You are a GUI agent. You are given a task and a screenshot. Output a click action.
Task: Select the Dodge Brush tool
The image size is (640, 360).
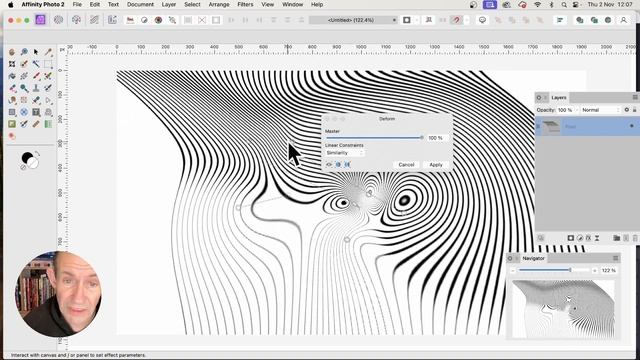[x=24, y=88]
